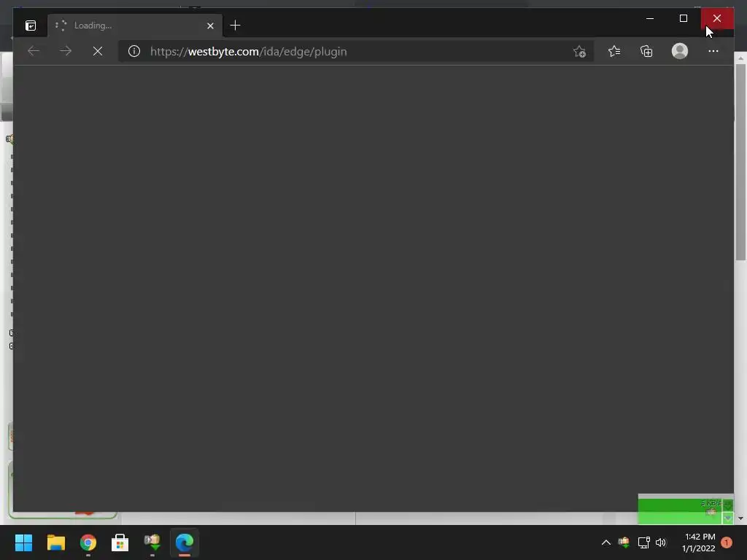
Task: Open Microsoft Store from taskbar
Action: coord(120,542)
